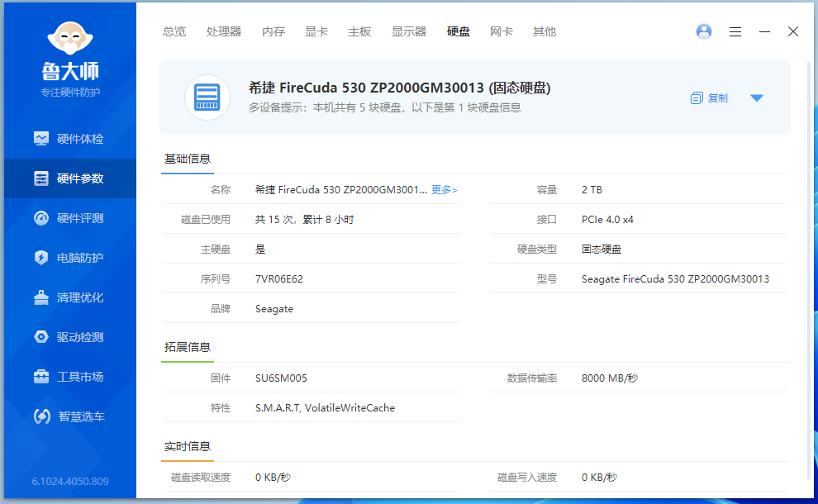The height and width of the screenshot is (504, 818).
Task: Open 硬件体检 in the sidebar
Action: (70, 139)
